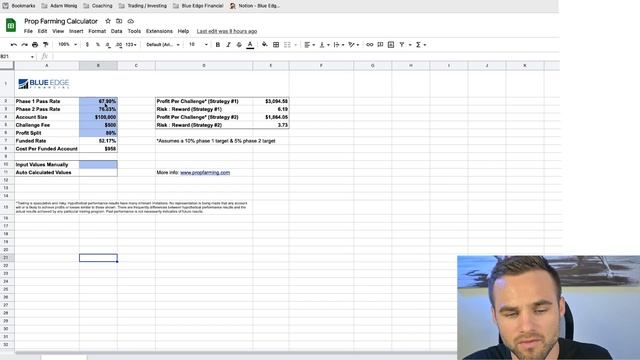Click the Undo arrow in the toolbar
Screen dimensions: 640x360
14,44
